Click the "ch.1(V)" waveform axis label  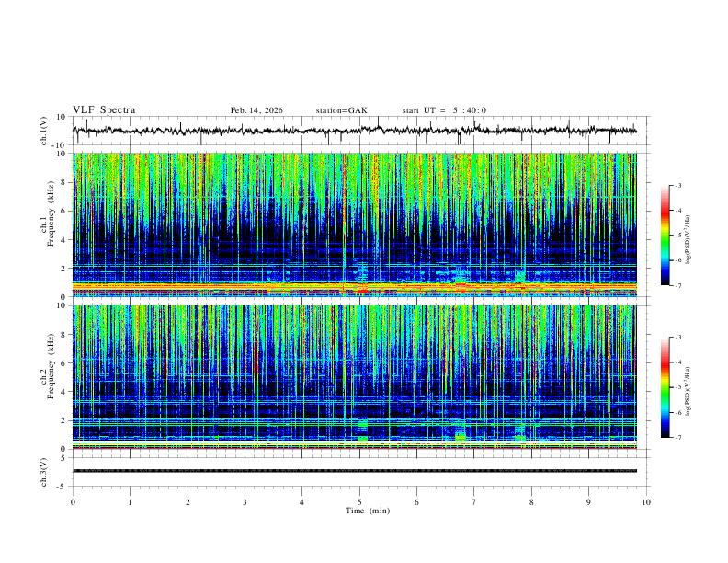(44, 131)
